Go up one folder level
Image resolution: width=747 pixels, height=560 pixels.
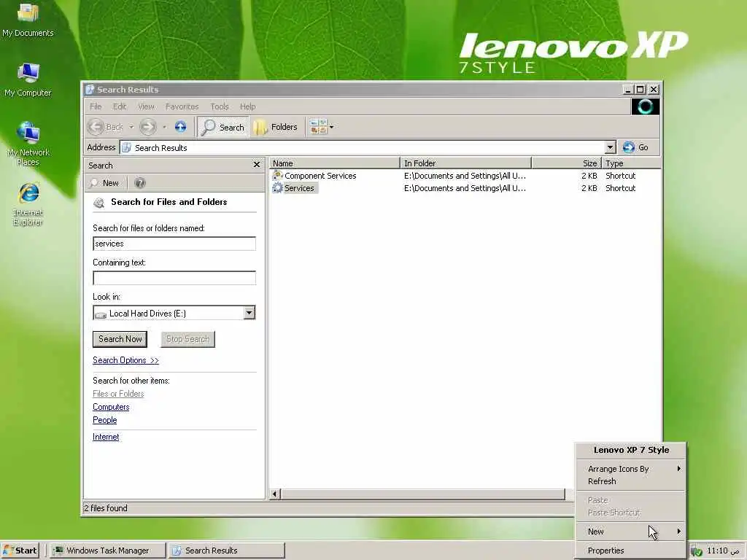tap(181, 127)
